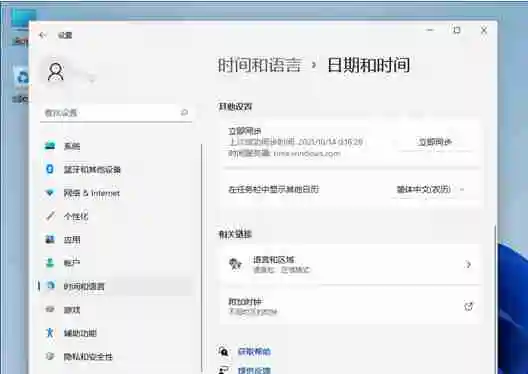Image resolution: width=528 pixels, height=374 pixels.
Task: Open 应用 apps settings
Action: coord(116,240)
